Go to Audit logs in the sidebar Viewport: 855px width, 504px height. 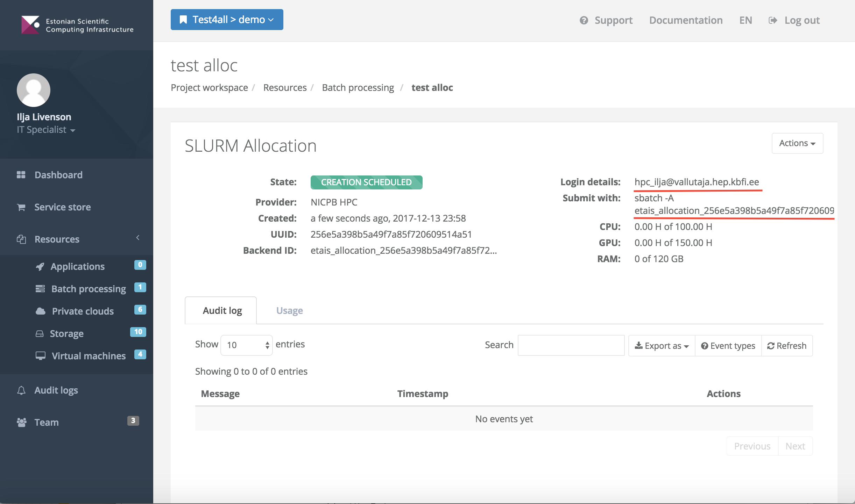pyautogui.click(x=77, y=390)
